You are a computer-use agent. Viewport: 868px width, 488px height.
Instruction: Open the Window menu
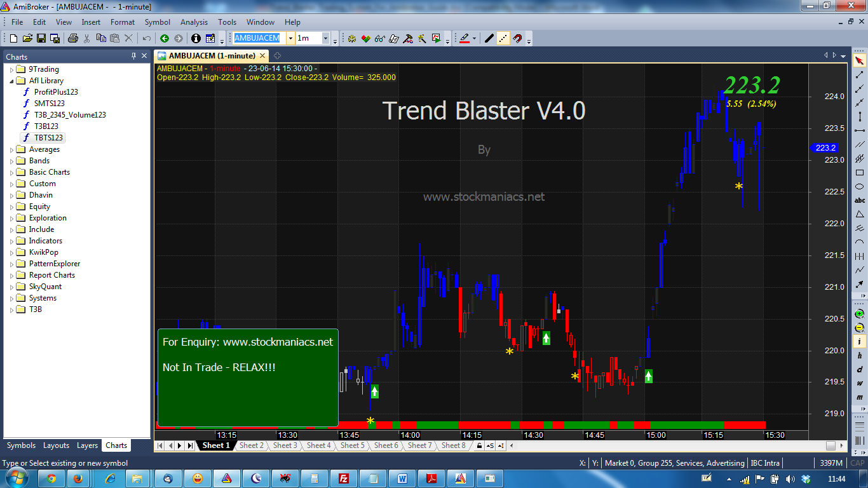[x=261, y=22]
